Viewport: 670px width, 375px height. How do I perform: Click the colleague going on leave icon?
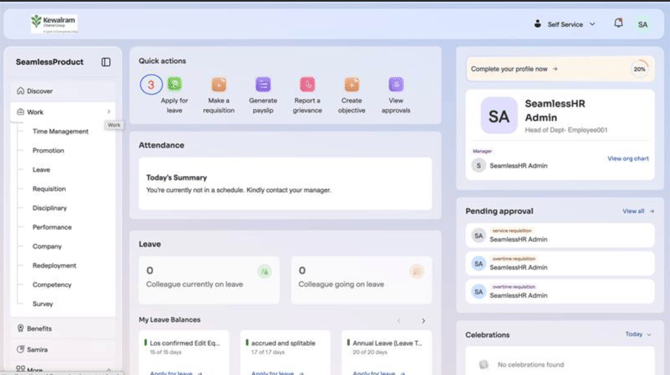(417, 271)
